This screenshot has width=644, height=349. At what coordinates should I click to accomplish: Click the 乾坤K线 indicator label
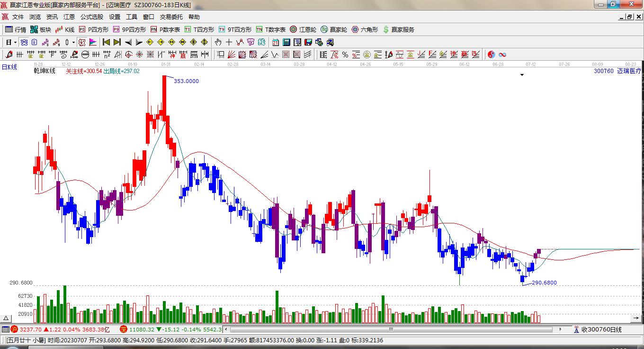(x=45, y=71)
